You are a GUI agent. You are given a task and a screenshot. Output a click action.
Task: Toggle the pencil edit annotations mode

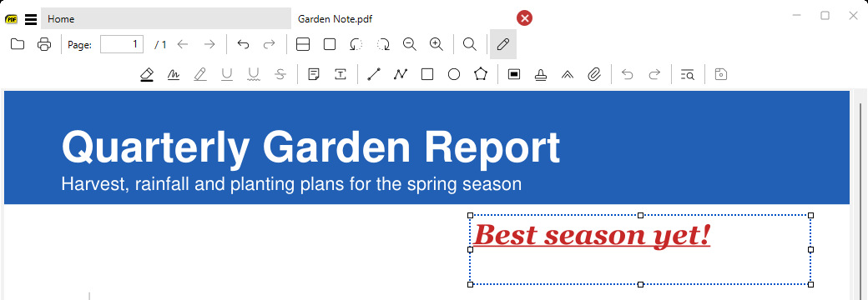click(503, 45)
